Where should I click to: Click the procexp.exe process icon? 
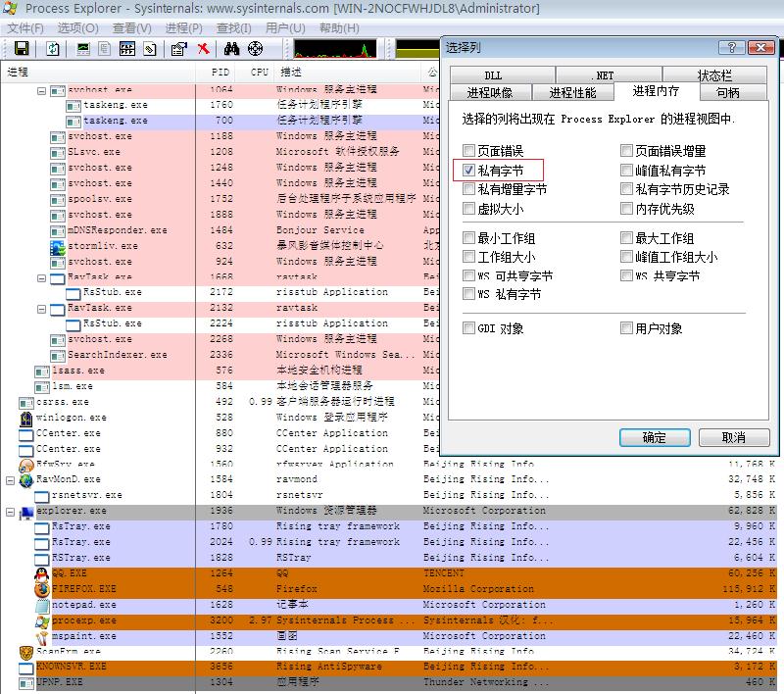[x=42, y=621]
